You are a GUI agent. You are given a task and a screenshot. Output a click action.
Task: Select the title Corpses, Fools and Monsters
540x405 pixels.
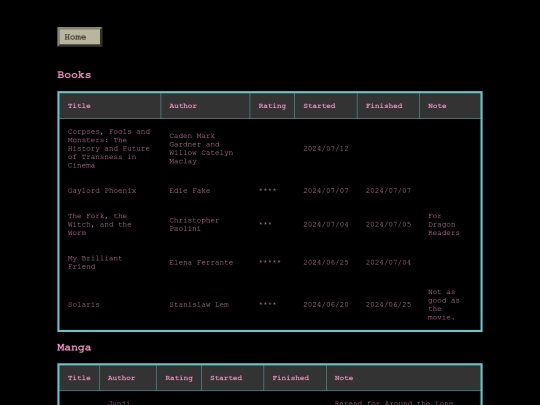coord(109,148)
